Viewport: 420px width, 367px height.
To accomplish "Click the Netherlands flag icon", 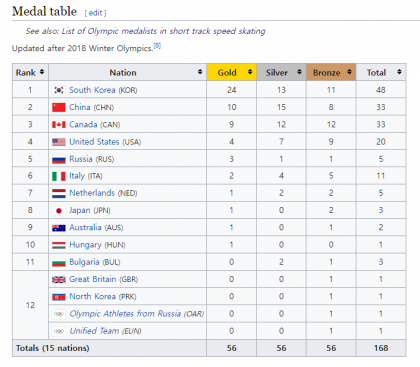I will point(59,193).
